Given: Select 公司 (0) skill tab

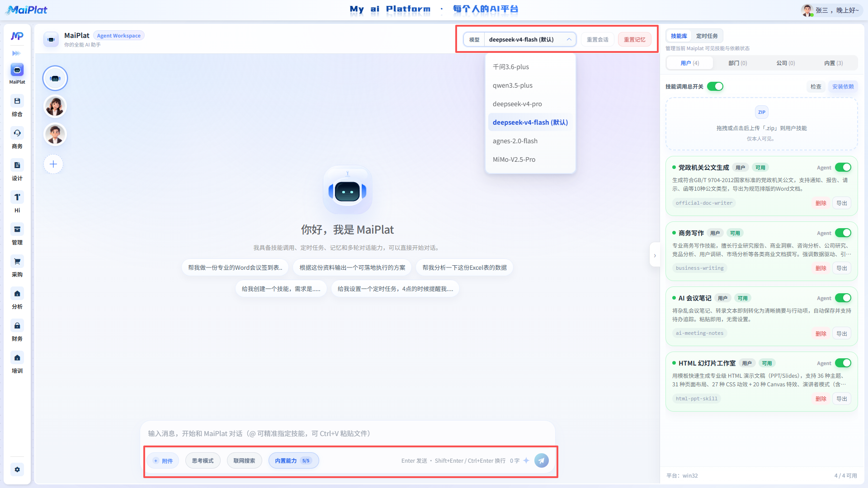Looking at the screenshot, I should tap(785, 63).
